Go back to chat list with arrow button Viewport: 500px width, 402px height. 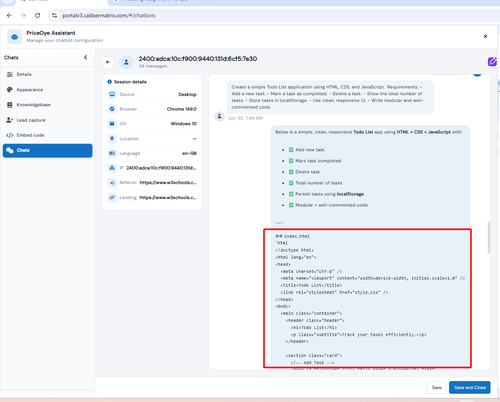click(x=108, y=62)
